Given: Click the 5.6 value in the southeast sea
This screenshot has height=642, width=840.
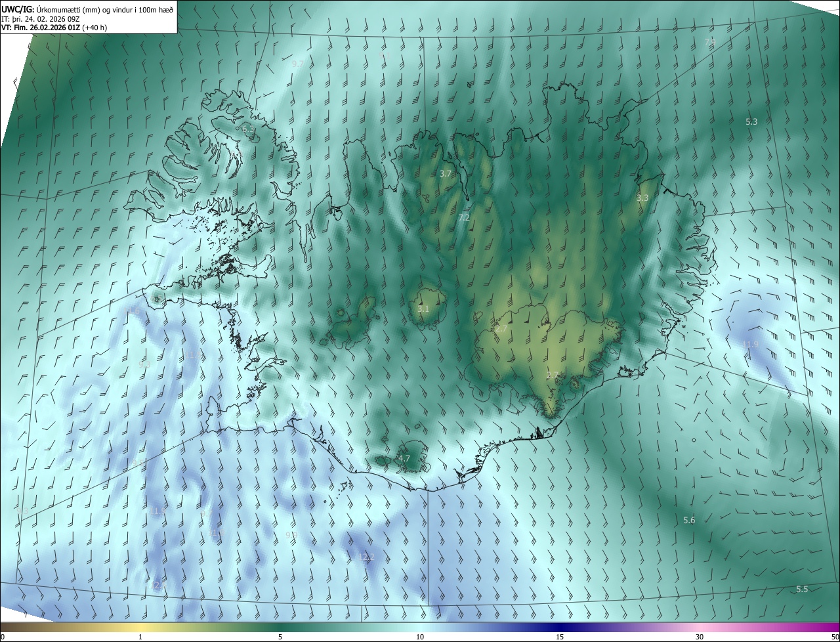Looking at the screenshot, I should pyautogui.click(x=689, y=521).
